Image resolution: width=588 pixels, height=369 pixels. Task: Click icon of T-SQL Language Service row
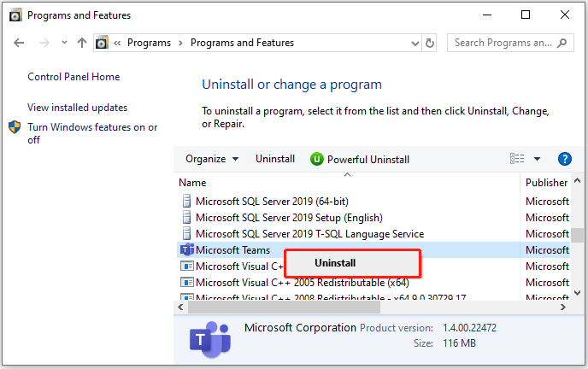186,233
